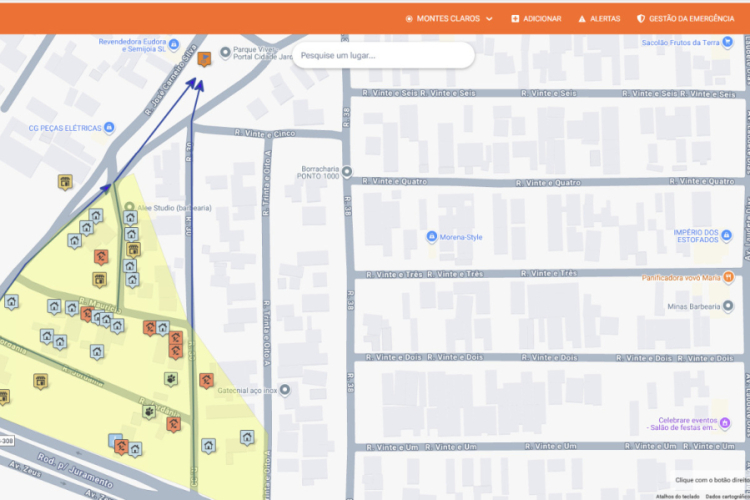Select the Borracharia Ponto 1000 map pin
The width and height of the screenshot is (750, 500).
pos(347,172)
